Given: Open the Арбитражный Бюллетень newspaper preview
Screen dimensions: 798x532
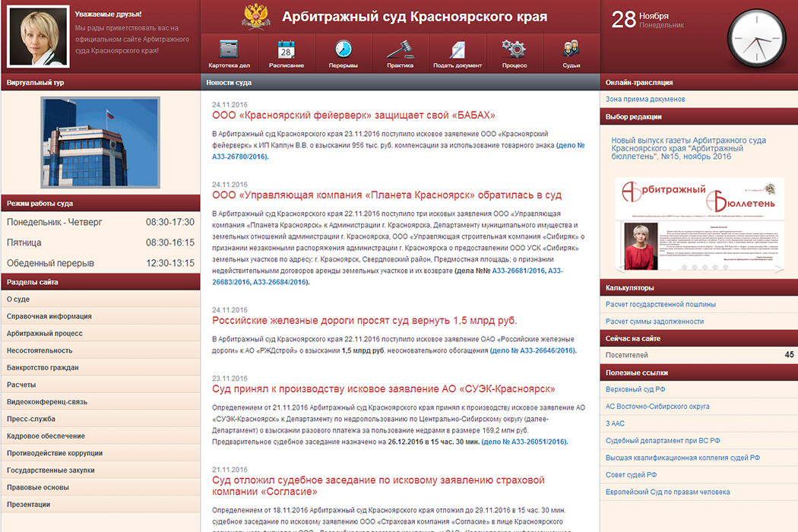Looking at the screenshot, I should click(x=699, y=226).
